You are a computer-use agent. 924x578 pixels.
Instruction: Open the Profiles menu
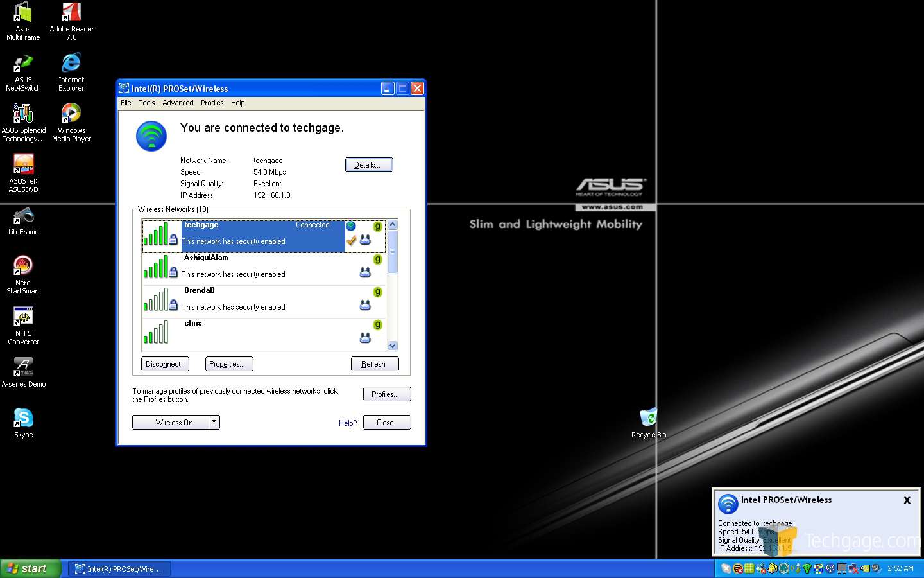212,103
